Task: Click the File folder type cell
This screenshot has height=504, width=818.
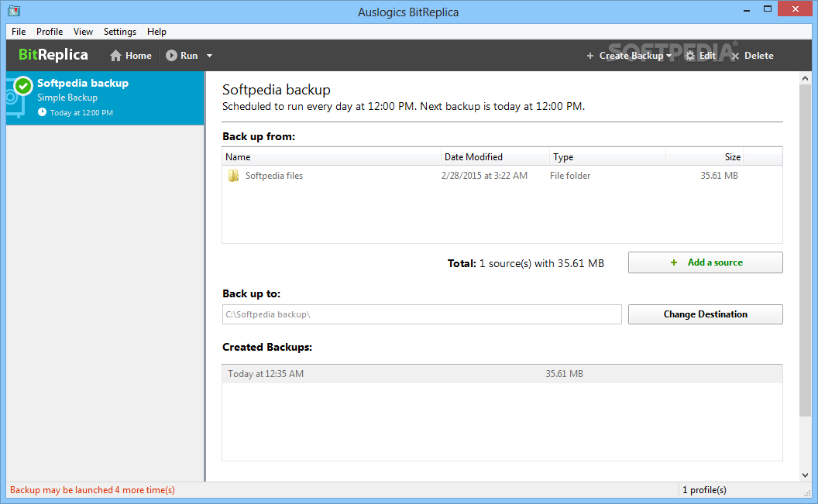Action: tap(570, 176)
